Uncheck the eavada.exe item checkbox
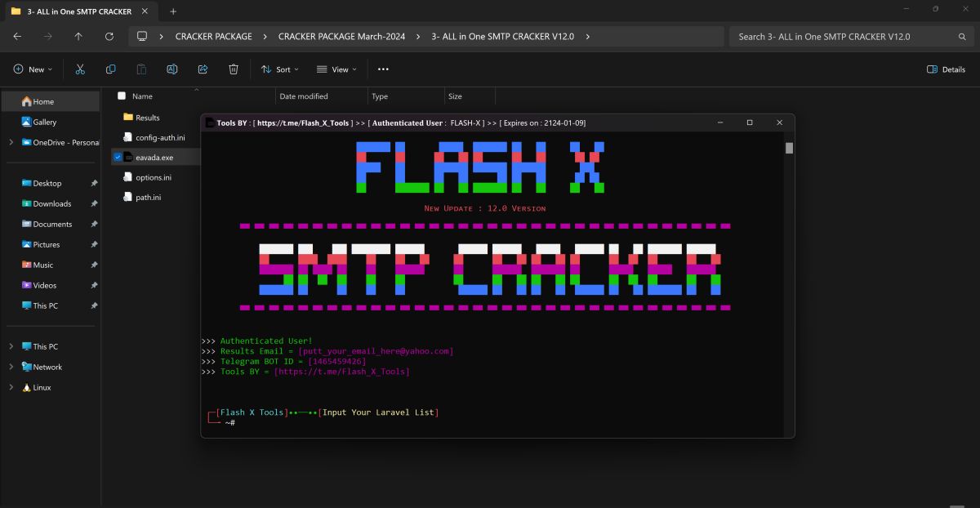 pos(118,157)
